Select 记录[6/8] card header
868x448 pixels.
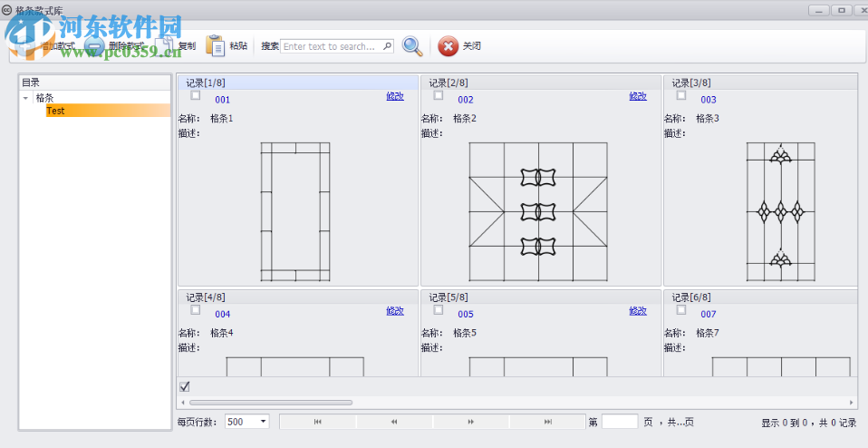tap(761, 297)
